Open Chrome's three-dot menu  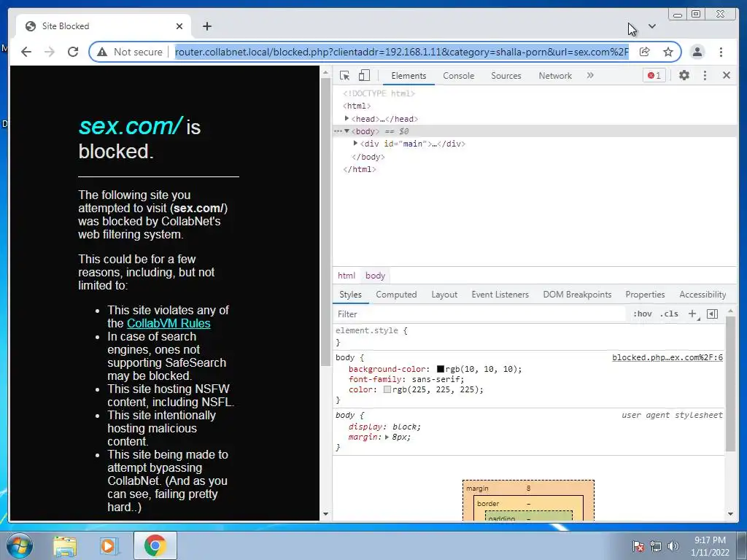(721, 52)
